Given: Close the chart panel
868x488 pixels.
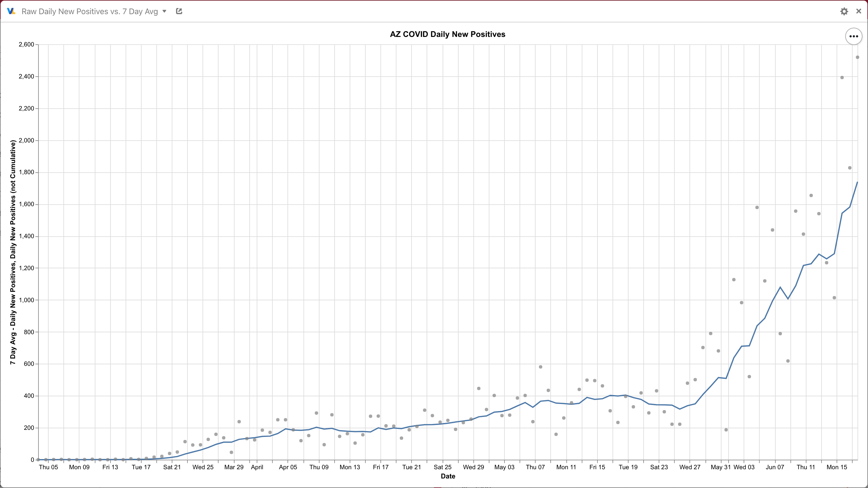Looking at the screenshot, I should (x=858, y=11).
